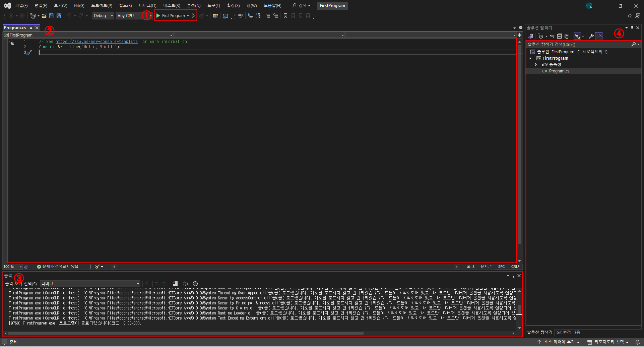Click the 검색 search button in title bar
This screenshot has width=644, height=347.
[x=301, y=6]
